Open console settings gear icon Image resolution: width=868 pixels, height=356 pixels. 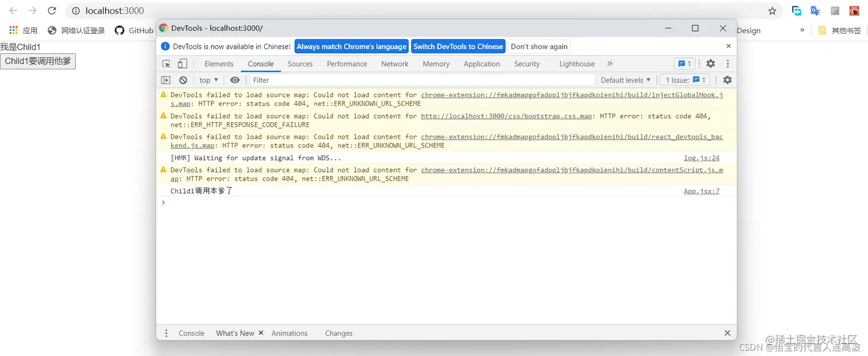click(727, 80)
